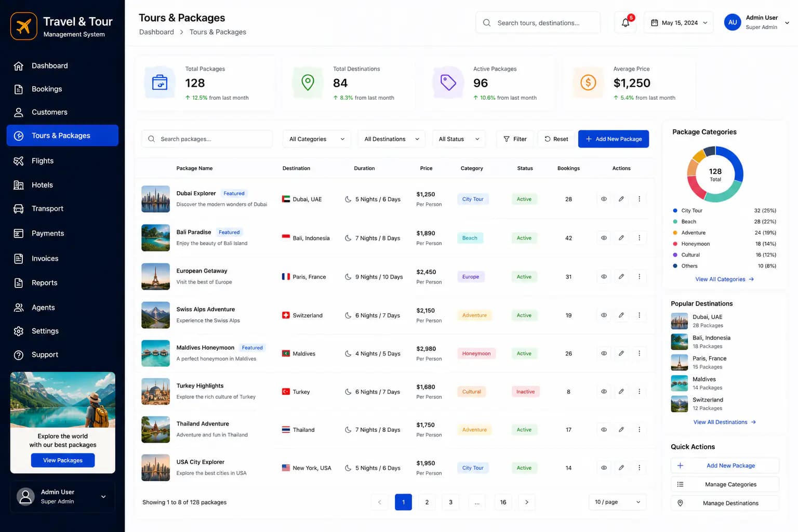Go to next page using right arrow
This screenshot has width=798, height=532.
[527, 502]
